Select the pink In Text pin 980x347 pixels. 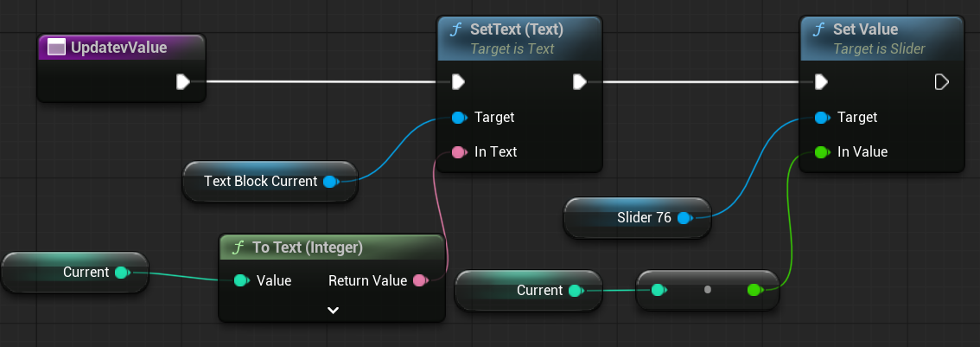pos(459,152)
